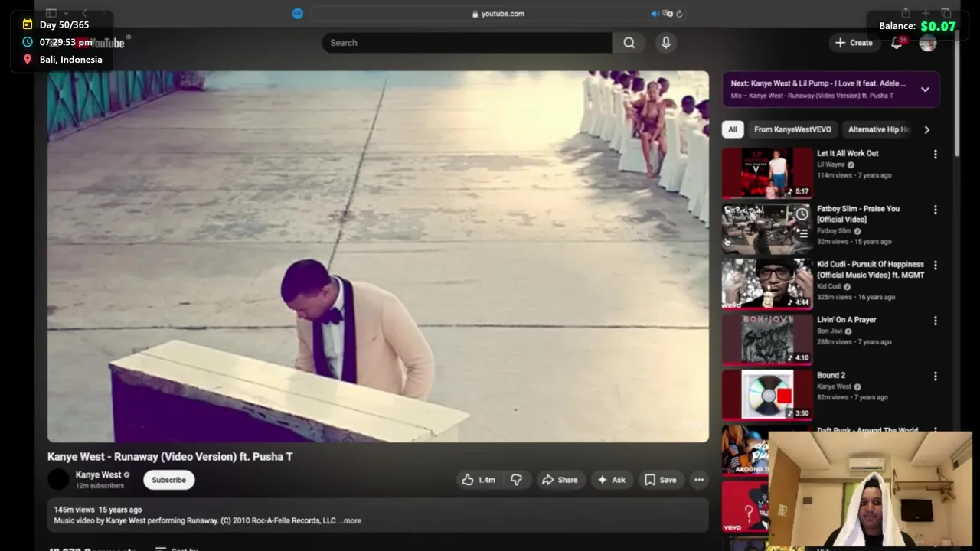Open the Fatboy Slim Praise You title
This screenshot has height=551, width=980.
858,214
